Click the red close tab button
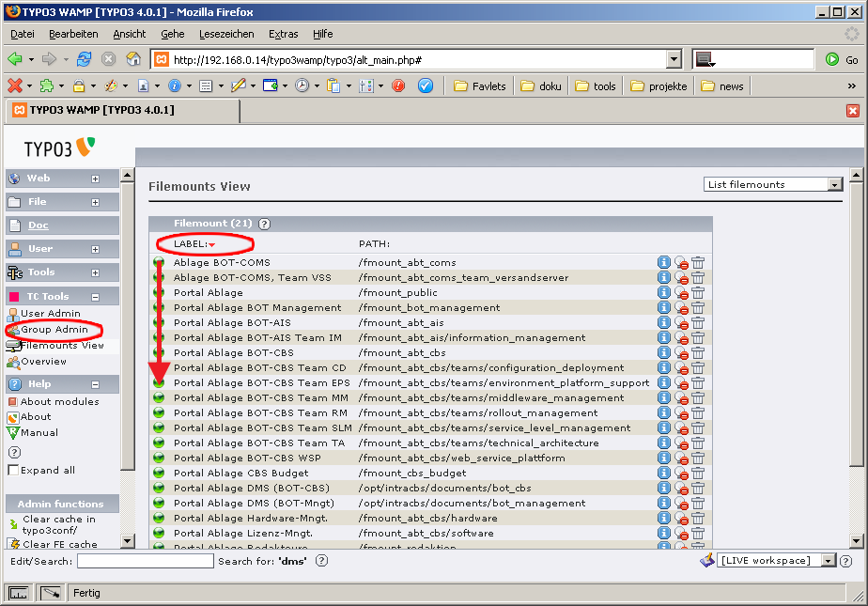This screenshot has width=868, height=606. 853,111
